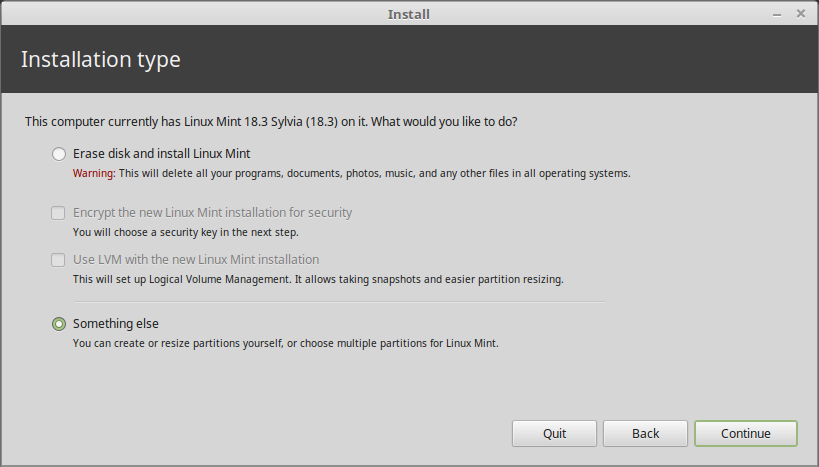
Task: Close the Install window
Action: tap(801, 14)
